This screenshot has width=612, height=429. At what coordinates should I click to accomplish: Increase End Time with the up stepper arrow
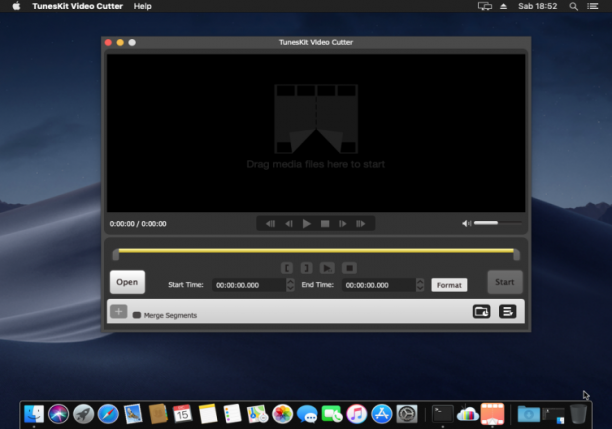[x=420, y=281]
